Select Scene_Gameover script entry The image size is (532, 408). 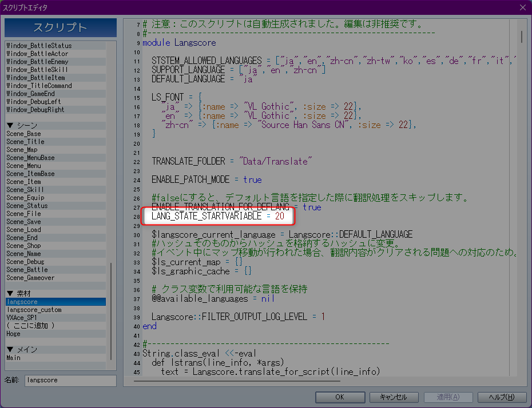(x=56, y=278)
